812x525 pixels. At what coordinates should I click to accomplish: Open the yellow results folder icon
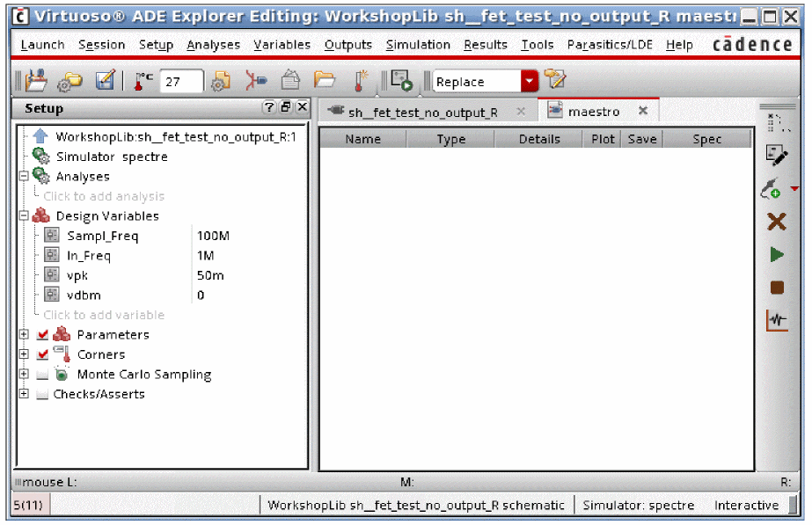(x=324, y=80)
